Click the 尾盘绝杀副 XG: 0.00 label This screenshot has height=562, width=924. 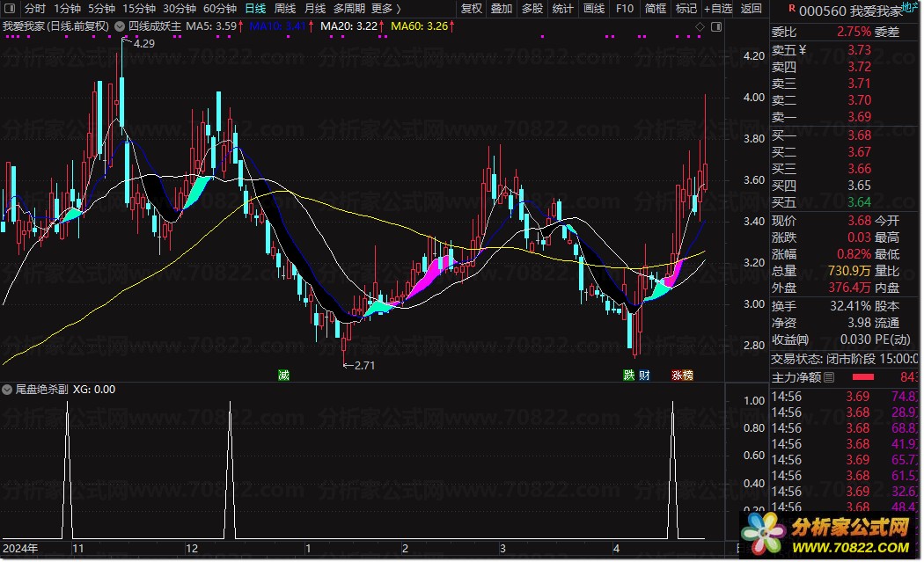point(65,390)
